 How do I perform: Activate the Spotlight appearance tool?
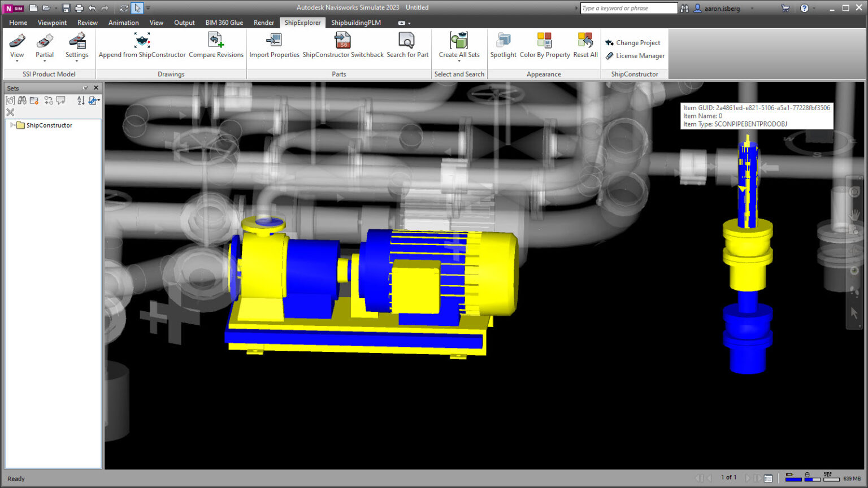503,45
